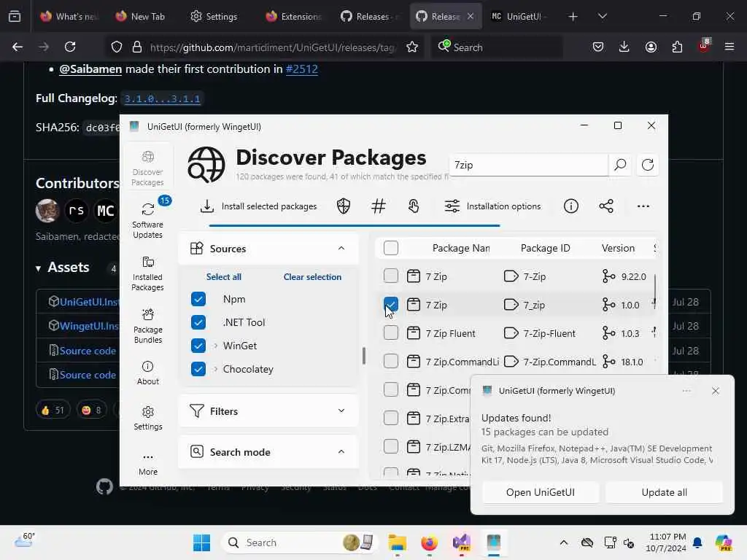Uncheck the Chocolatey source
The image size is (747, 560).
click(x=198, y=369)
